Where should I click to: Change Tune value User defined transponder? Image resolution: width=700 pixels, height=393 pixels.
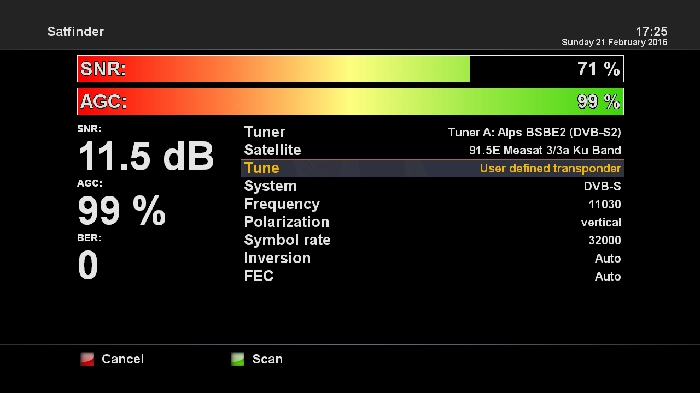pyautogui.click(x=550, y=168)
